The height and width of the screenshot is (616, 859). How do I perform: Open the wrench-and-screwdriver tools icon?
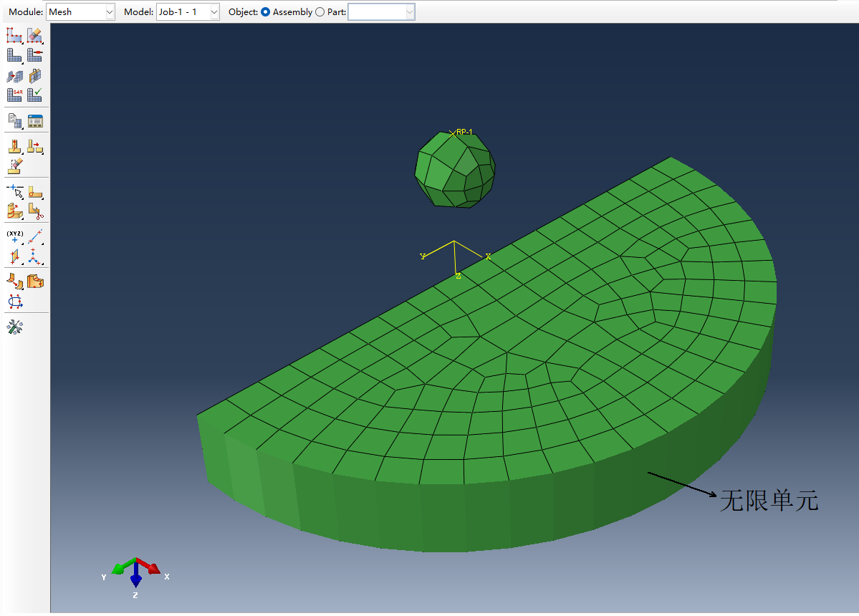[x=14, y=327]
